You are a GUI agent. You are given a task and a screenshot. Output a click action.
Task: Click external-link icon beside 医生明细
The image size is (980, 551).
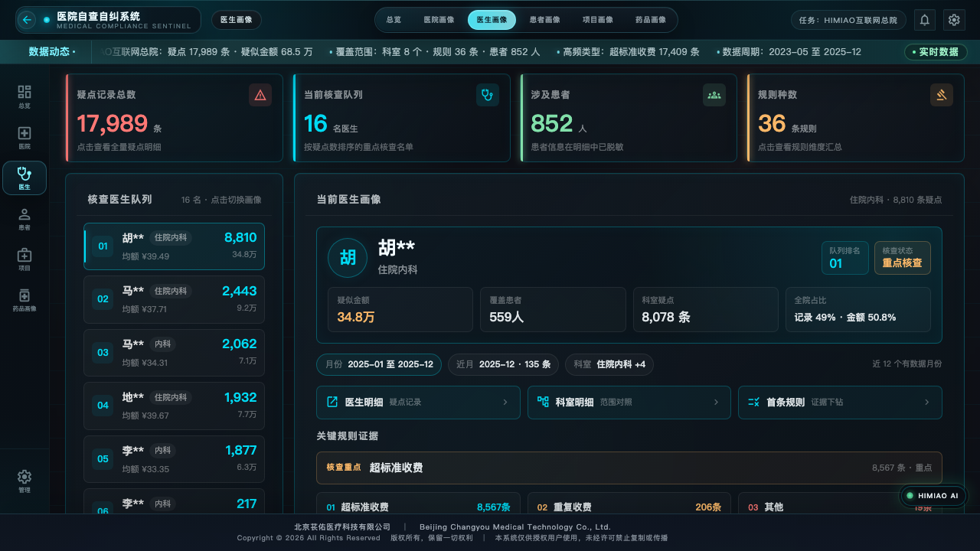(x=332, y=402)
